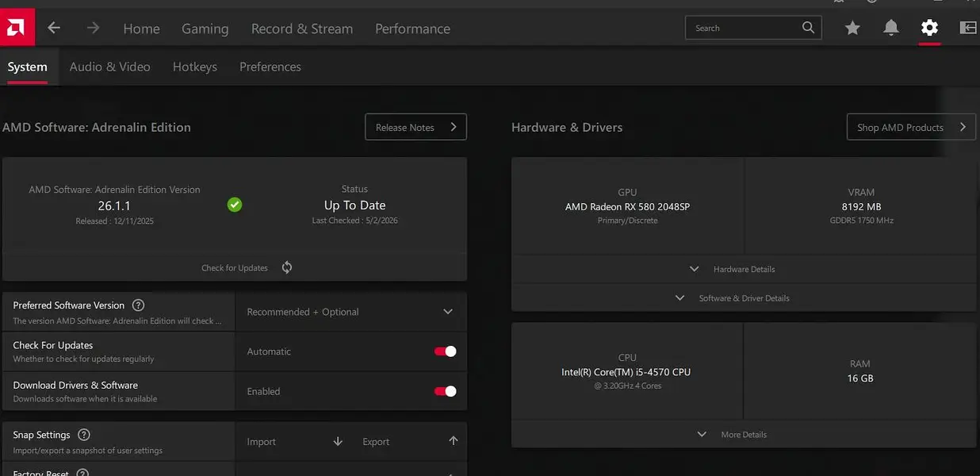Switch to Audio & Video sub-tab
This screenshot has width=980, height=476.
[x=109, y=67]
